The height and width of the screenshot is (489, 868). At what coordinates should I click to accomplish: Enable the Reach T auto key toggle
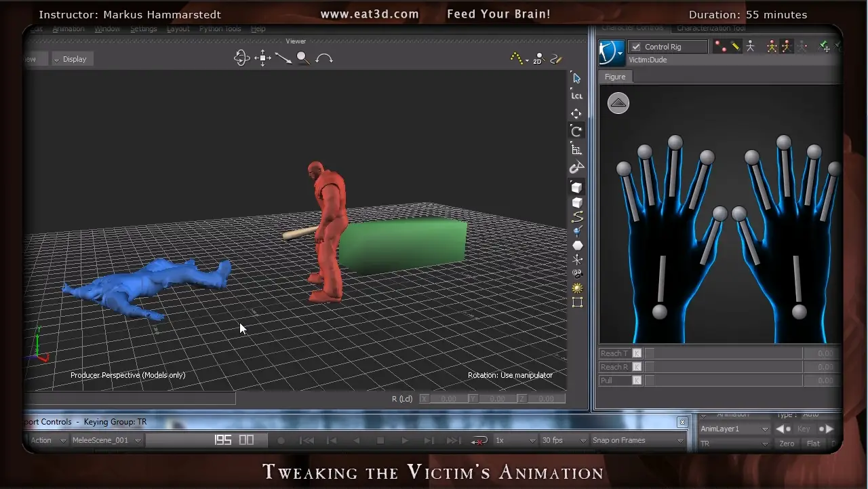click(x=636, y=353)
